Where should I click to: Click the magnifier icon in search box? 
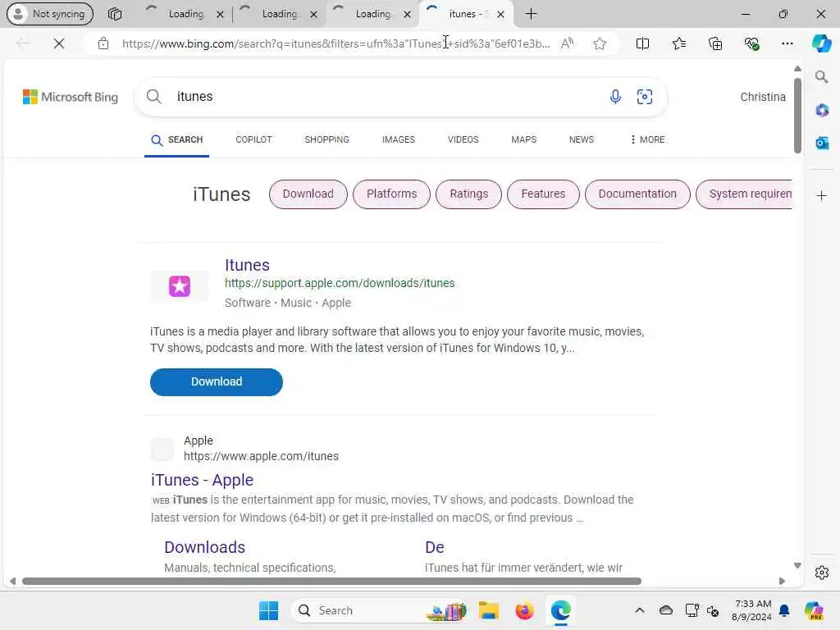pos(153,97)
